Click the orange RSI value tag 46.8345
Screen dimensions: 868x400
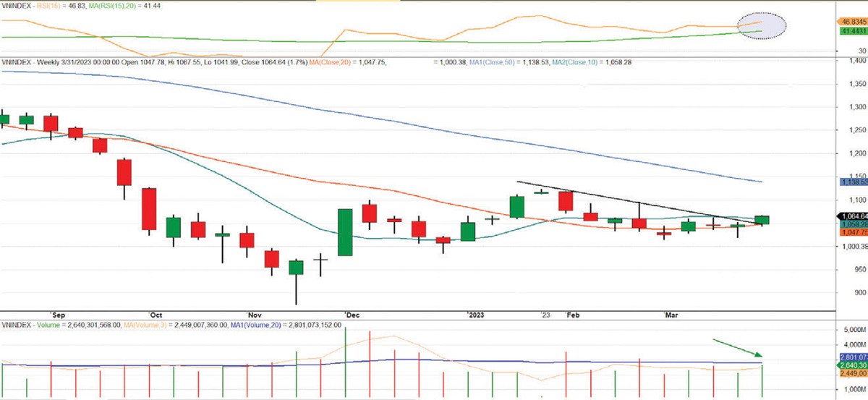coord(851,22)
